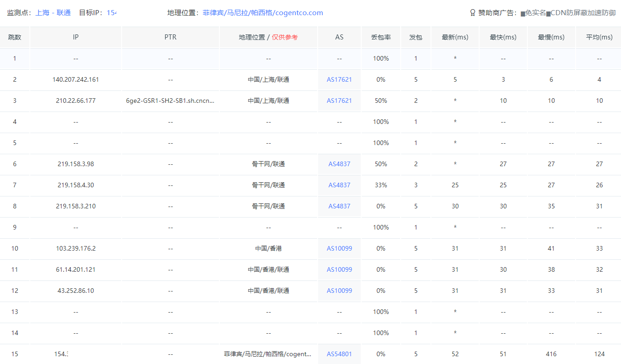
Task: Click the 地理位置 / 仅供参考 column header
Action: pyautogui.click(x=268, y=37)
